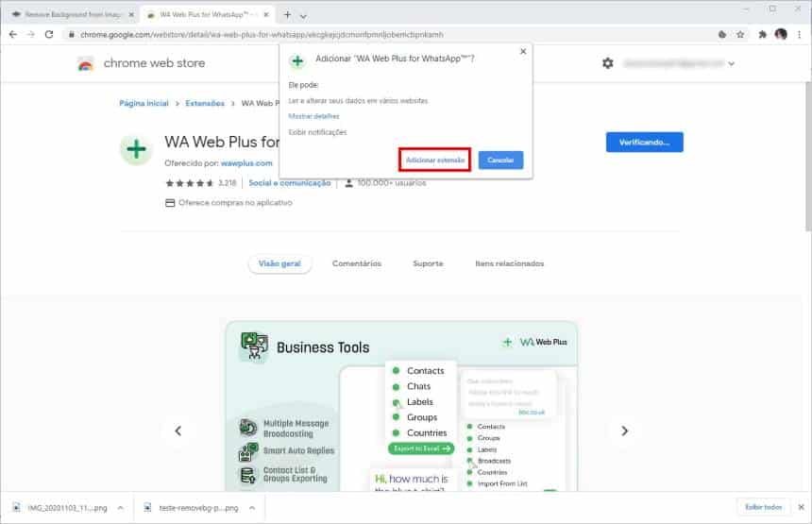Click the WA Web Plus green plus logo

[136, 149]
